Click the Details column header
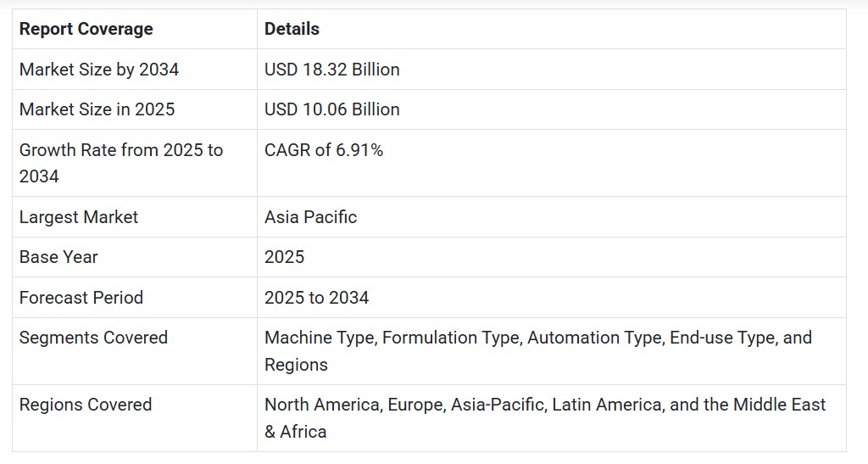This screenshot has height=464, width=868. [292, 29]
